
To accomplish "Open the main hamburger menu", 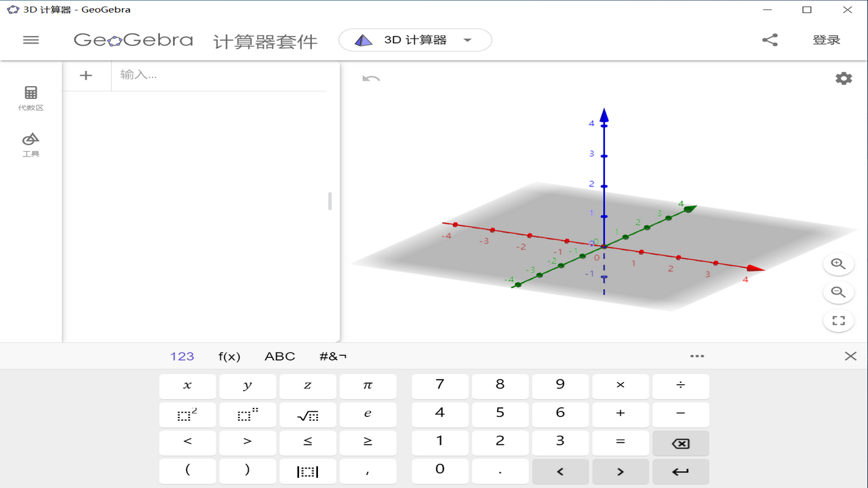I will pos(31,40).
